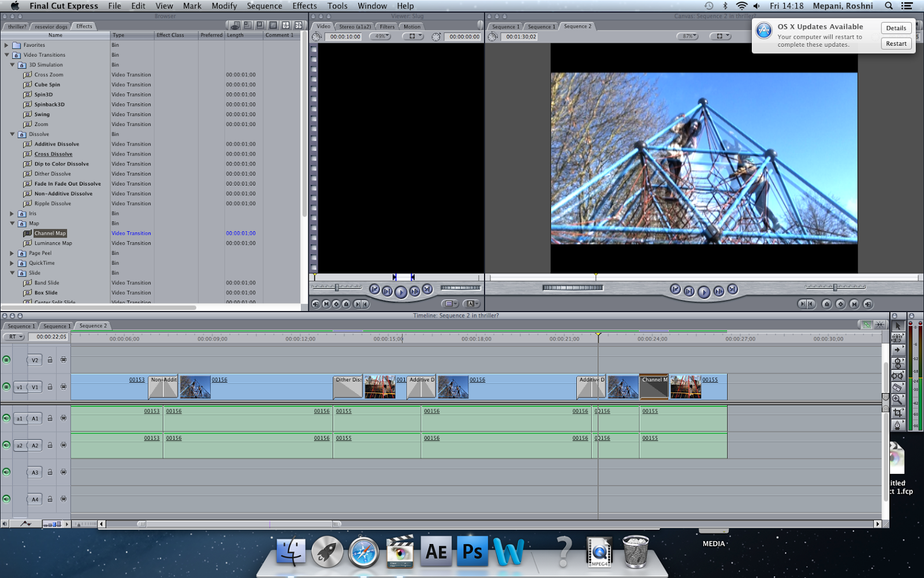Select the Roll edit tool
Viewport: 924px width, 578px height.
point(897,363)
